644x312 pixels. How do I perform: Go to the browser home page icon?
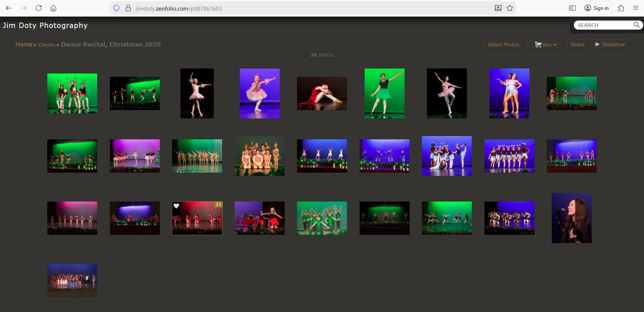click(x=53, y=8)
